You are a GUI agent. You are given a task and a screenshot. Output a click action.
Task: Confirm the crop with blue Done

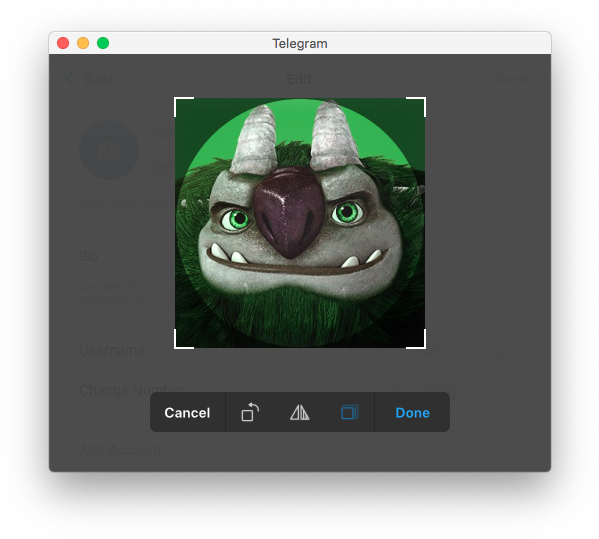tap(413, 413)
